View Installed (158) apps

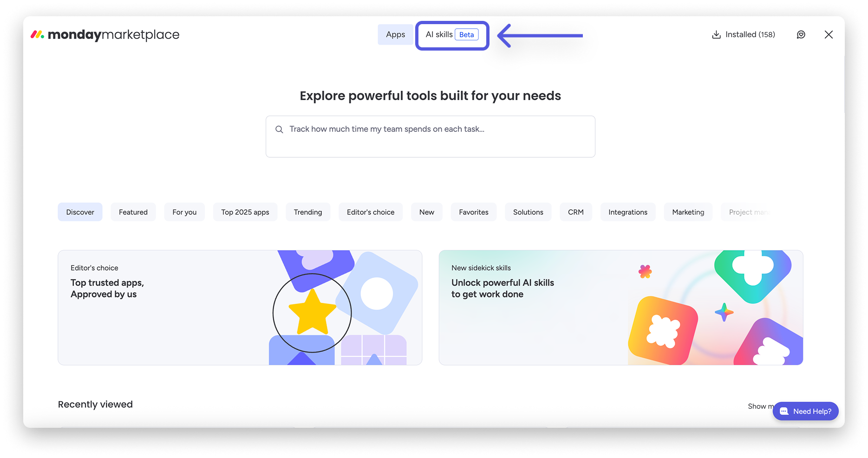click(744, 35)
